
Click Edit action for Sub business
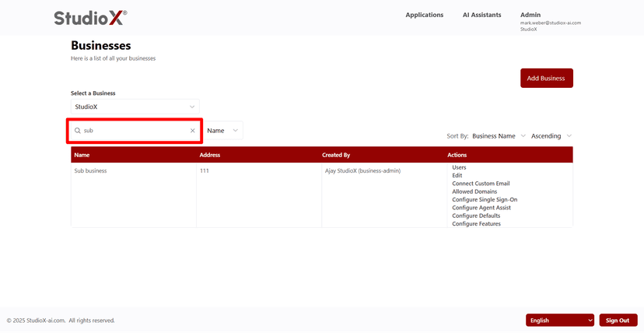[x=457, y=176]
